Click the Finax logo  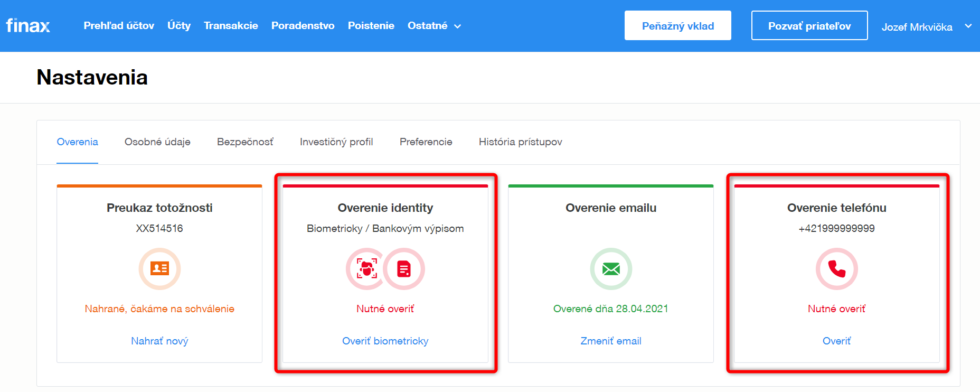point(28,25)
